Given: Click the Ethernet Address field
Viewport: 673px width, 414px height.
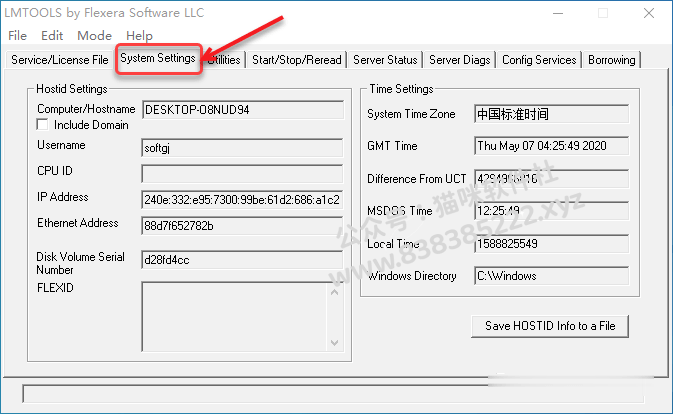Looking at the screenshot, I should click(x=243, y=226).
